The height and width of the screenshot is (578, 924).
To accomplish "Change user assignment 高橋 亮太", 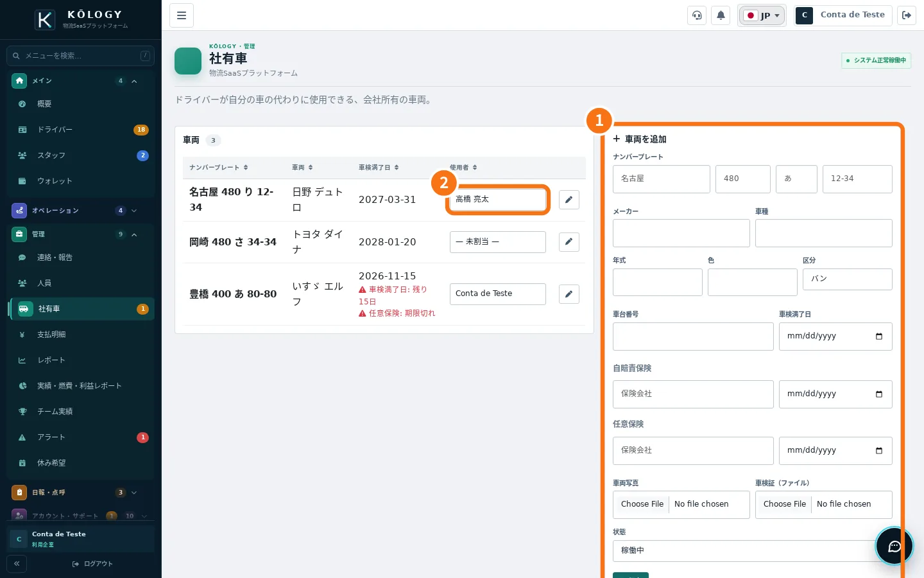I will point(497,200).
